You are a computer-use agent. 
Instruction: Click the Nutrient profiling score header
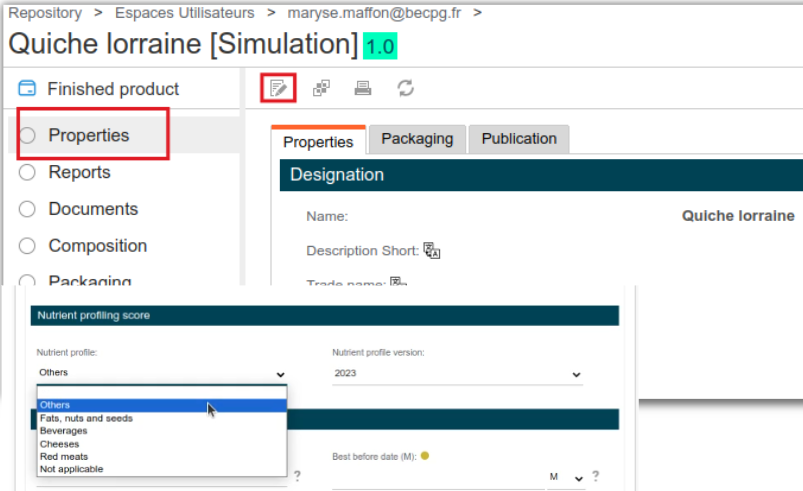tap(325, 315)
